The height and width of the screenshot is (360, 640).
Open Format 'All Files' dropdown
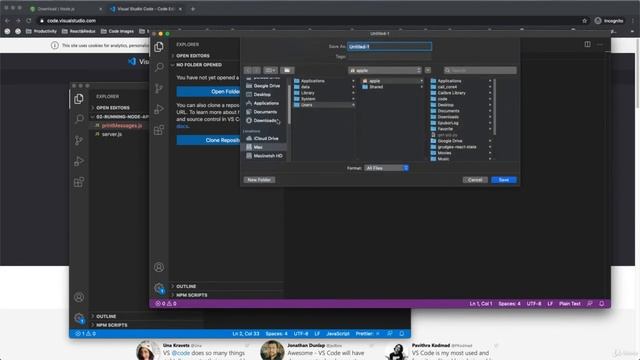(386, 168)
